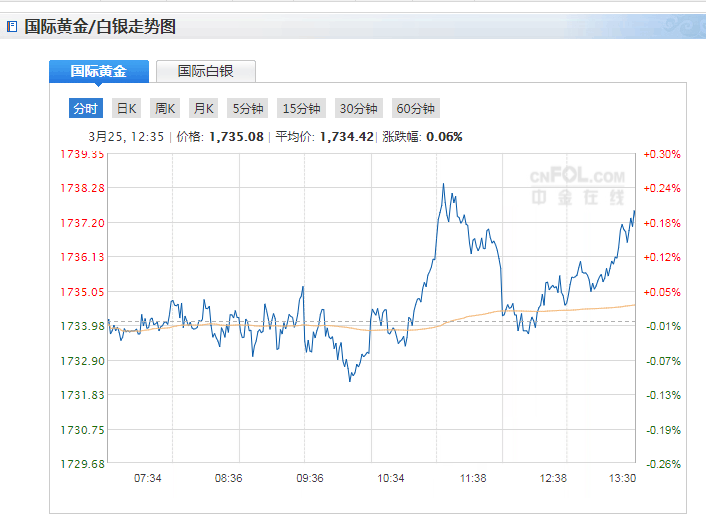Click the +0.05% percent axis label

pyautogui.click(x=662, y=292)
